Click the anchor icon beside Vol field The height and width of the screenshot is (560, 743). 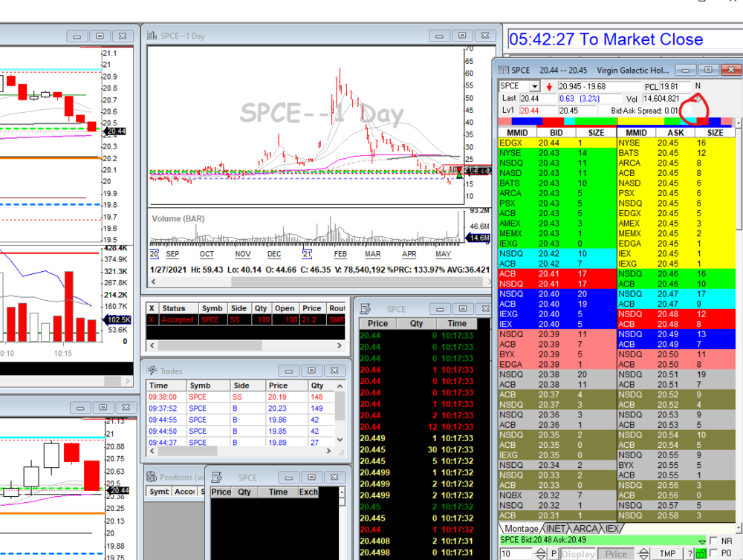click(697, 98)
